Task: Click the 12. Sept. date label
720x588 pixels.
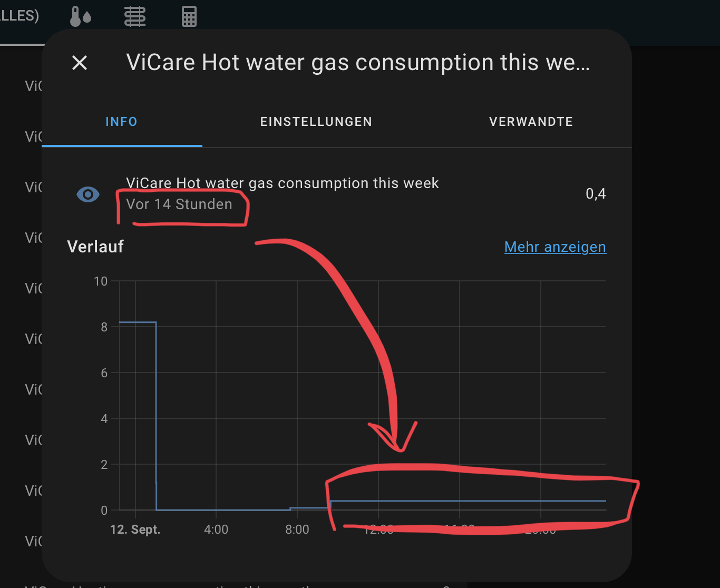Action: click(x=135, y=530)
